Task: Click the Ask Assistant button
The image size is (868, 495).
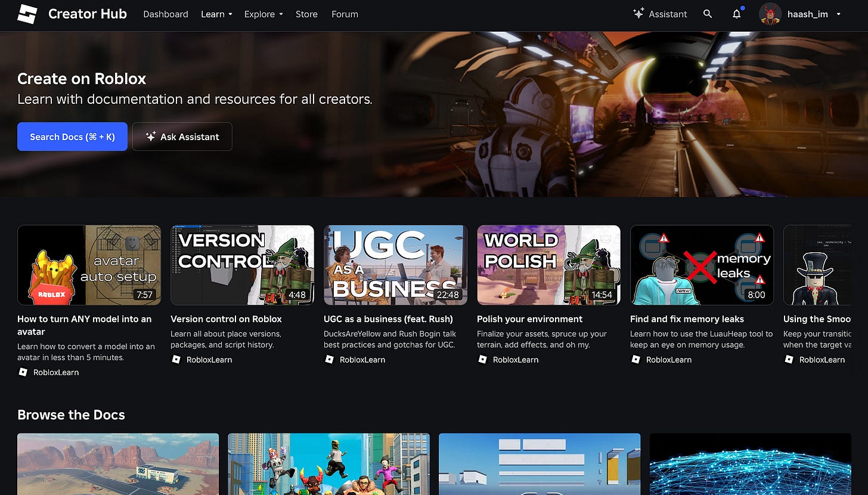Action: point(182,137)
